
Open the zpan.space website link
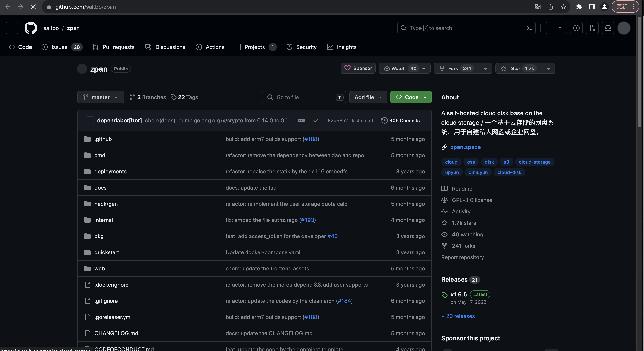click(x=465, y=147)
